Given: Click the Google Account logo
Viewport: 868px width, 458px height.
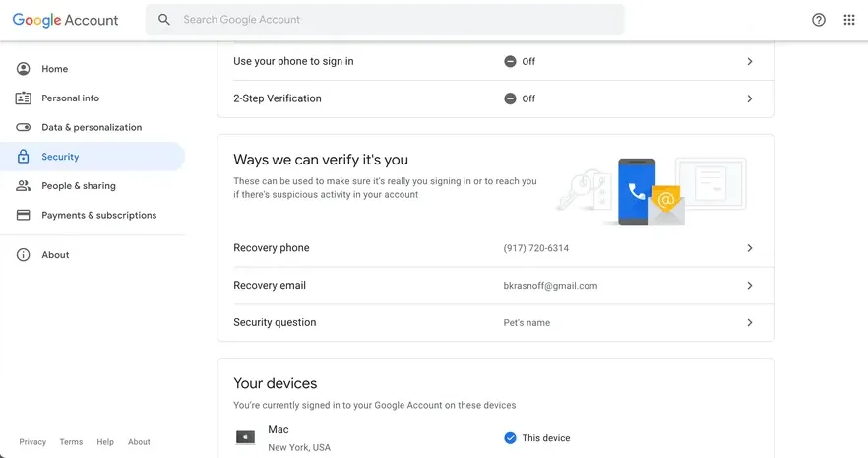Looking at the screenshot, I should click(x=65, y=20).
